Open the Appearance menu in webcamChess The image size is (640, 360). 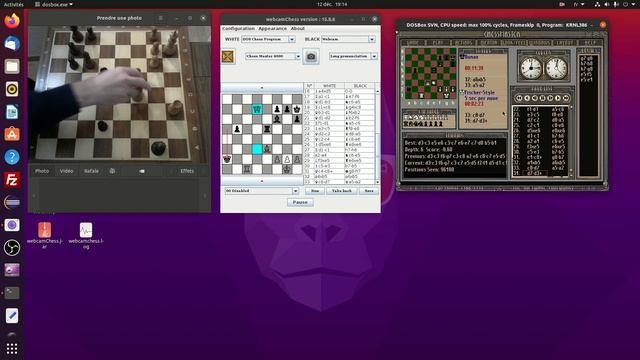pos(273,29)
